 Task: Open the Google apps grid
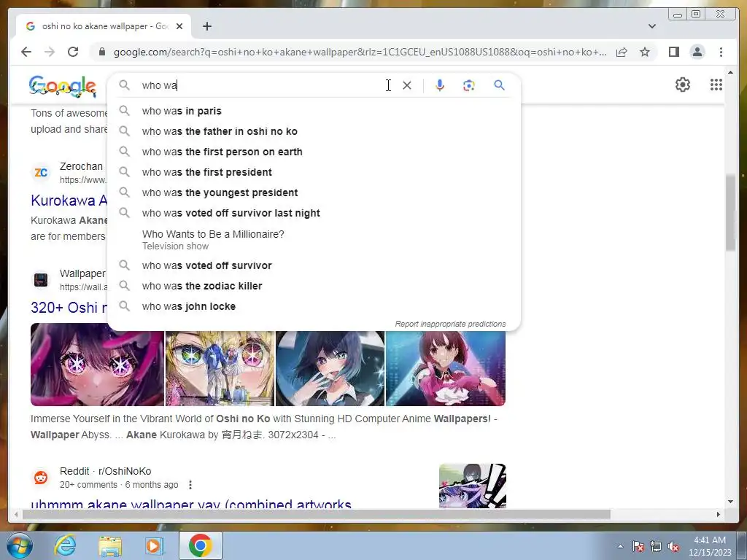click(x=716, y=85)
